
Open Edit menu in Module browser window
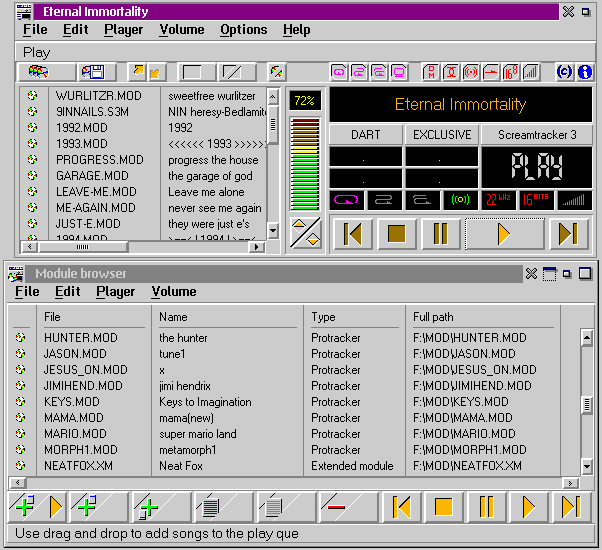tap(68, 292)
